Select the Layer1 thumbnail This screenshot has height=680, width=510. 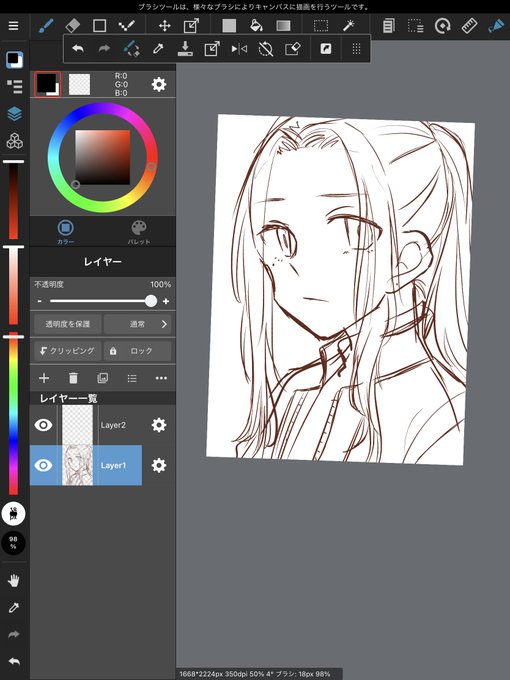[78, 465]
